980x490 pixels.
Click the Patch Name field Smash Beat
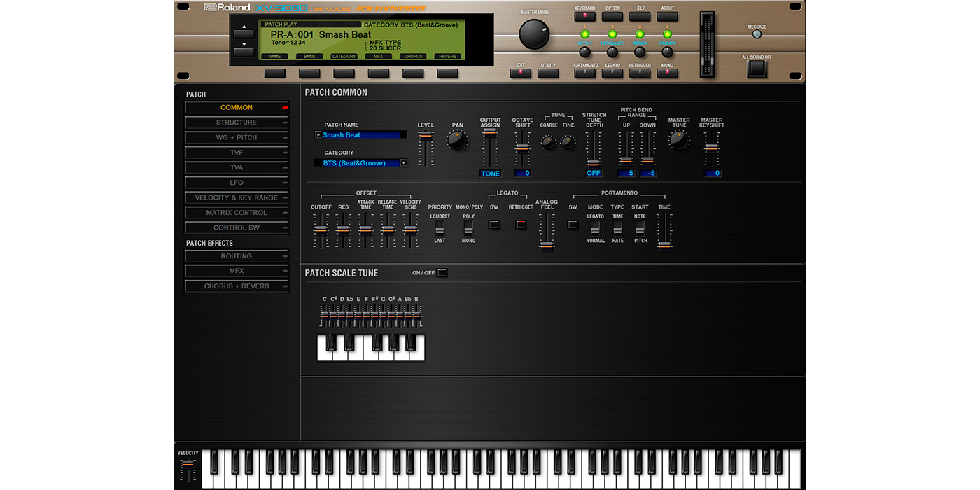pyautogui.click(x=360, y=134)
